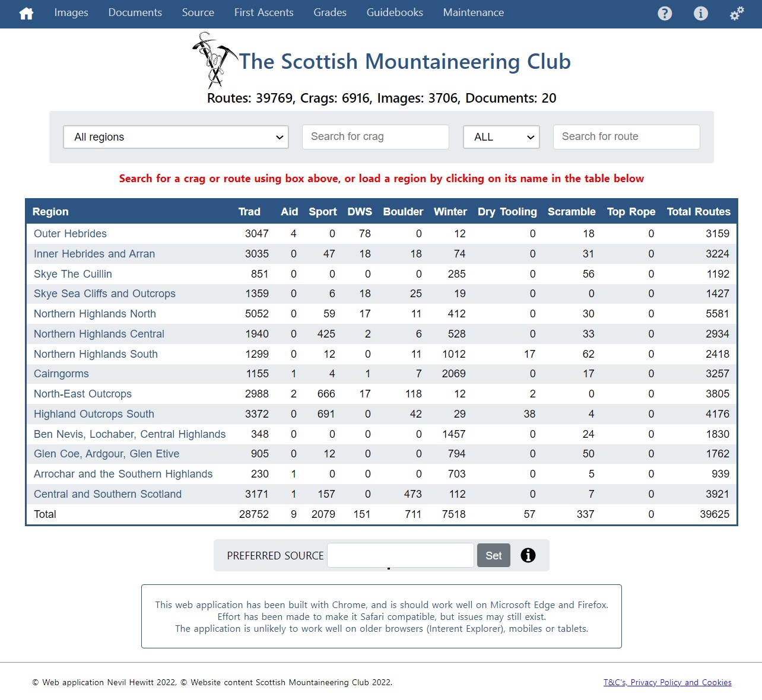Image resolution: width=762 pixels, height=700 pixels.
Task: Click the copyright notice text
Action: coord(212,682)
